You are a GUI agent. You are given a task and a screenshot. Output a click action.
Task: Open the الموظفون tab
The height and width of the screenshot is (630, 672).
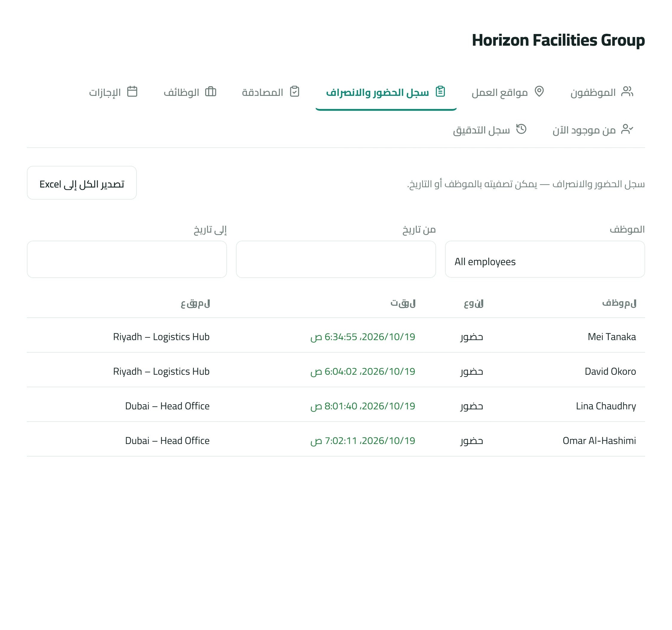[x=602, y=92]
